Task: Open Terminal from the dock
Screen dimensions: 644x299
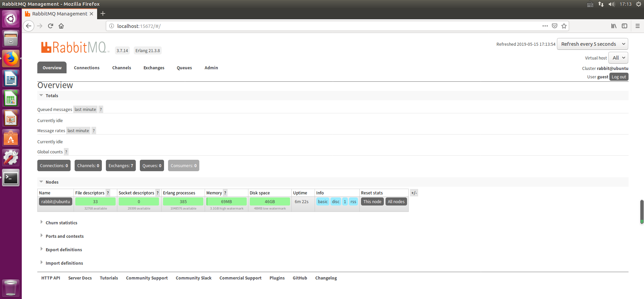Action: click(11, 178)
